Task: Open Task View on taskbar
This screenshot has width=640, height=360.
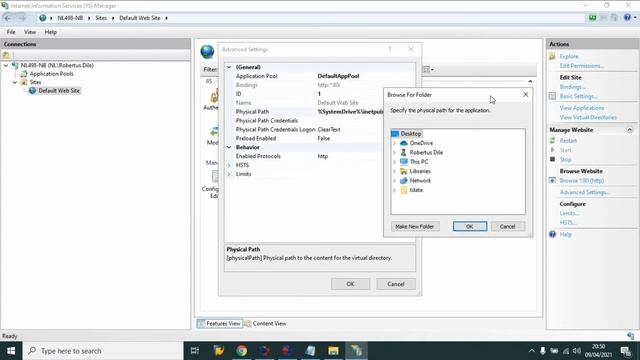Action: click(x=195, y=351)
